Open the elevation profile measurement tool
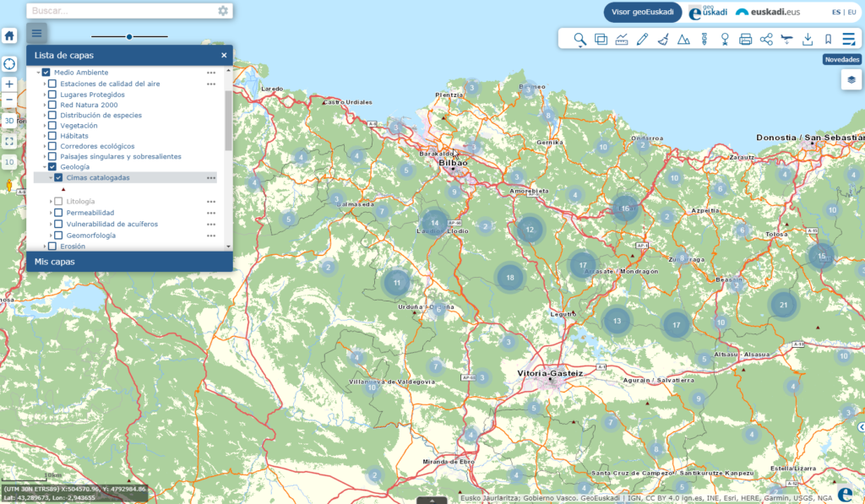This screenshot has width=865, height=504. tap(622, 39)
